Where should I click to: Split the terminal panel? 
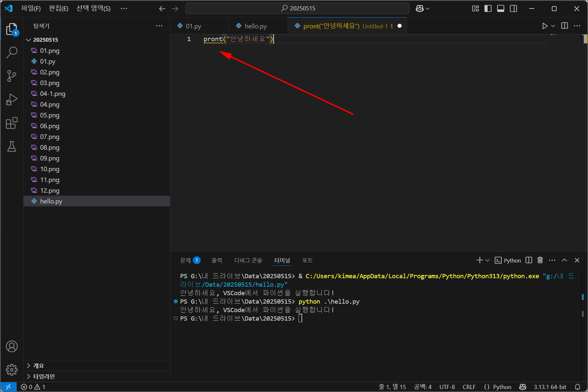[x=529, y=260]
